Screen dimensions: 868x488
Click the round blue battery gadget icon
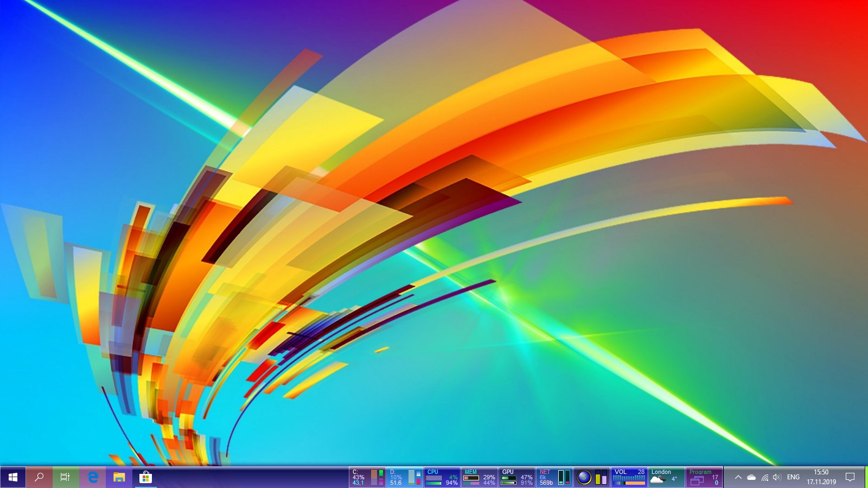tap(584, 477)
